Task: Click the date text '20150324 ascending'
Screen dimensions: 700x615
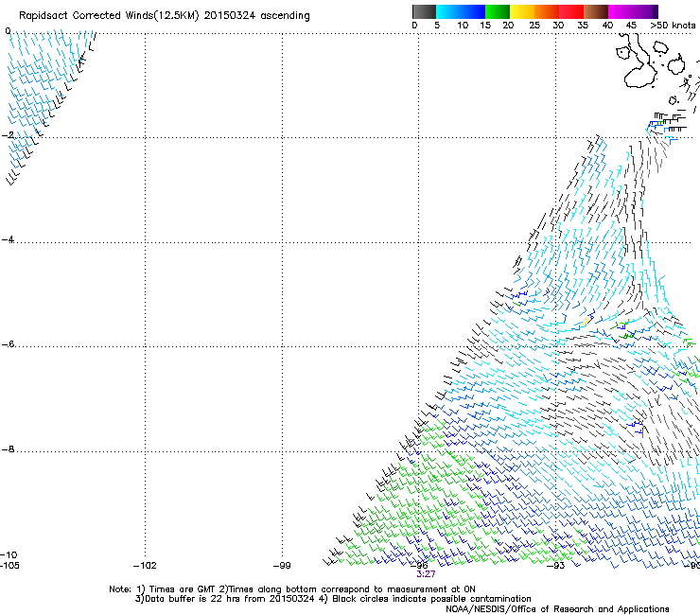Action: [x=256, y=15]
